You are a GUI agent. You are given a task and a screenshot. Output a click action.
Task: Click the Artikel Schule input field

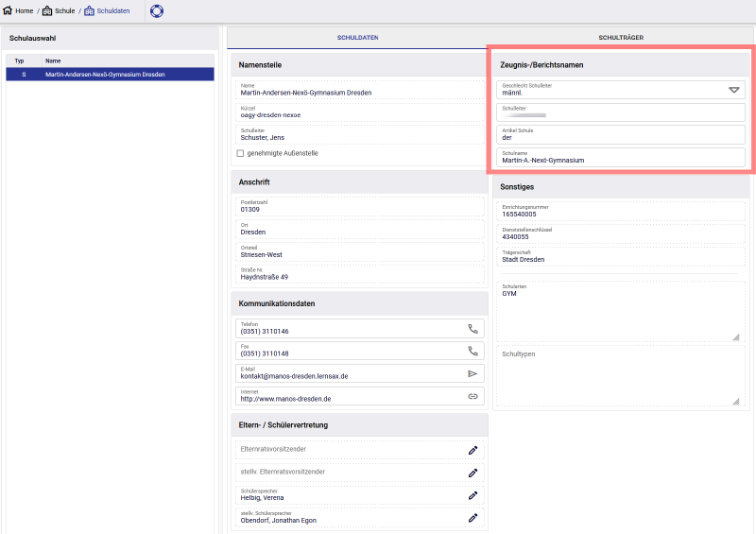[620, 135]
